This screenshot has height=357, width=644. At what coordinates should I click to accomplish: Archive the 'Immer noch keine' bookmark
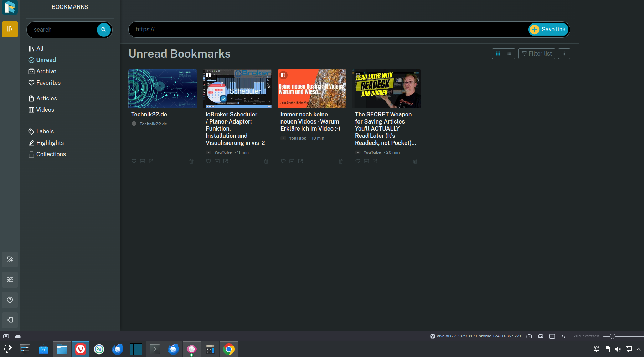click(x=292, y=161)
